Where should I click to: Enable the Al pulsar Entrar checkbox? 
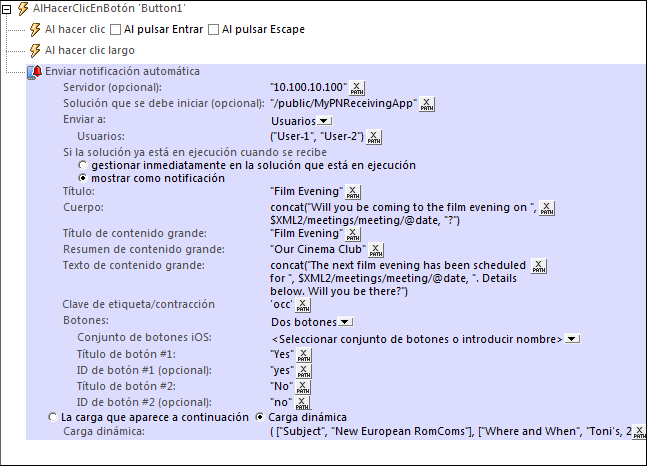[116, 30]
